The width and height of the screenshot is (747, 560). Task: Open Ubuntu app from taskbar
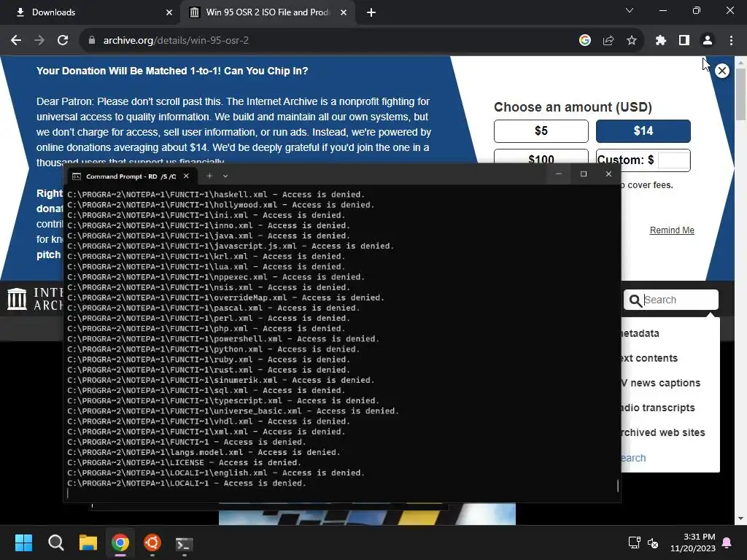pyautogui.click(x=152, y=542)
